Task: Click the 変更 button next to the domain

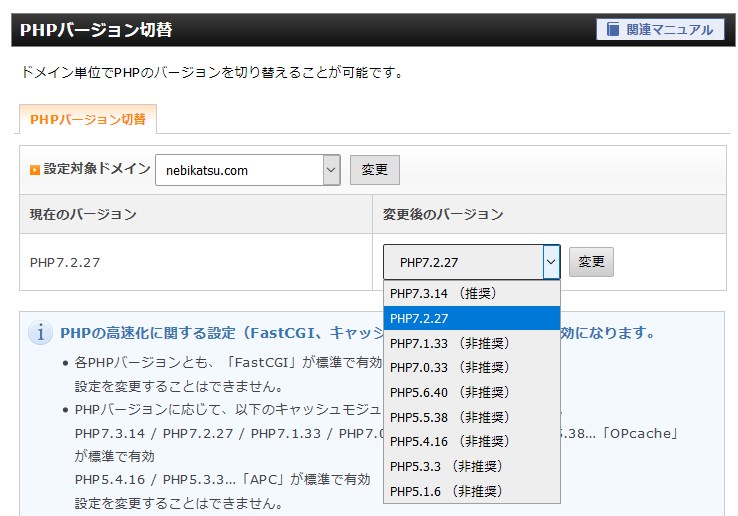Action: coord(375,170)
